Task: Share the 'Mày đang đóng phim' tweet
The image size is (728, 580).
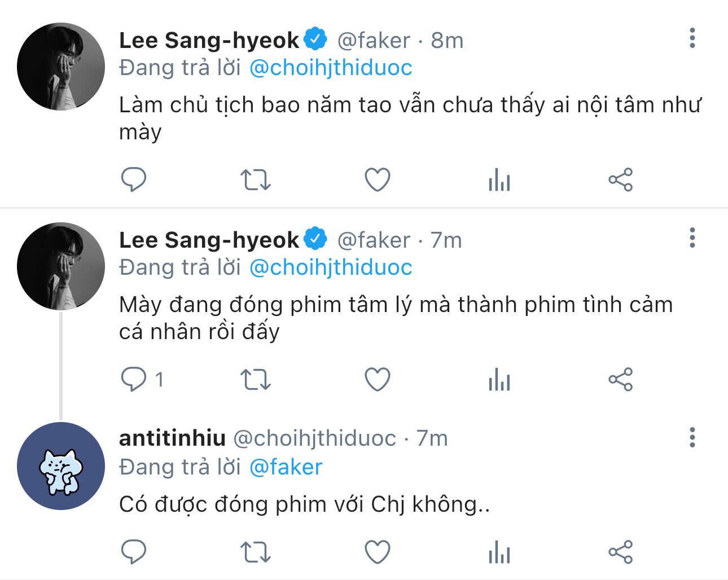Action: pyautogui.click(x=620, y=379)
